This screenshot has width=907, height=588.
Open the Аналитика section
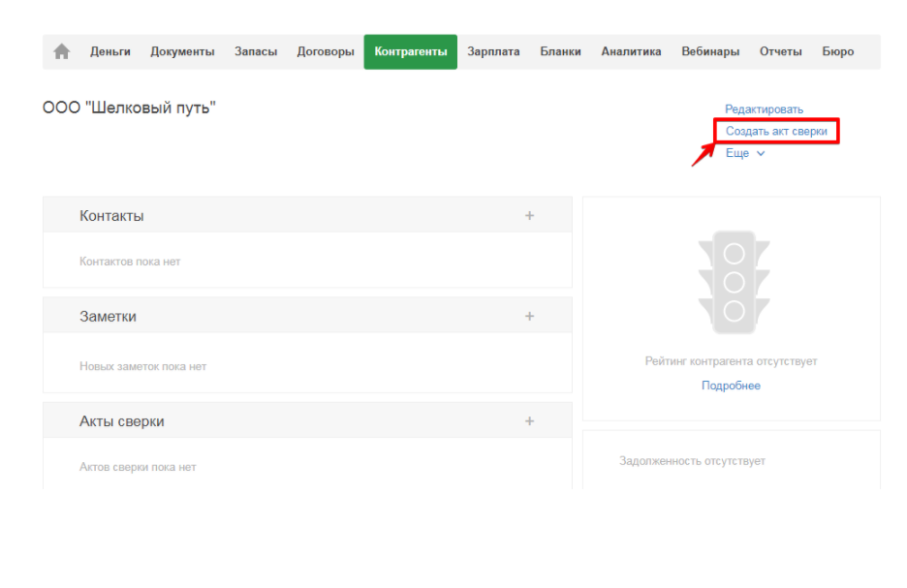point(631,52)
